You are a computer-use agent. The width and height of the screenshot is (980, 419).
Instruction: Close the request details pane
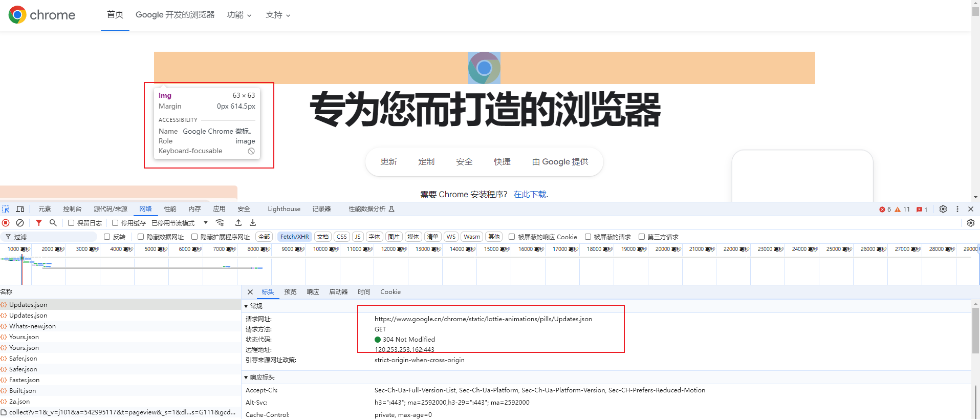250,292
